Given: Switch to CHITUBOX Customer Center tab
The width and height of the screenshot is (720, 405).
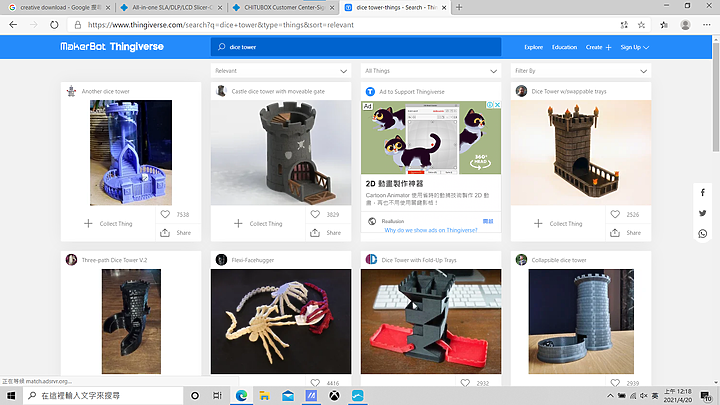Looking at the screenshot, I should coord(283,7).
